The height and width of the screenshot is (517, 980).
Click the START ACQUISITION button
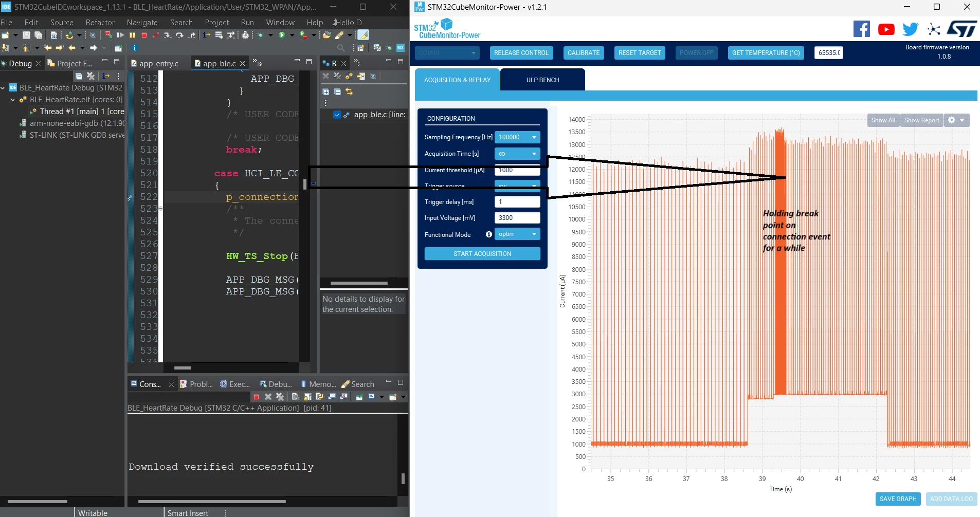pyautogui.click(x=482, y=254)
